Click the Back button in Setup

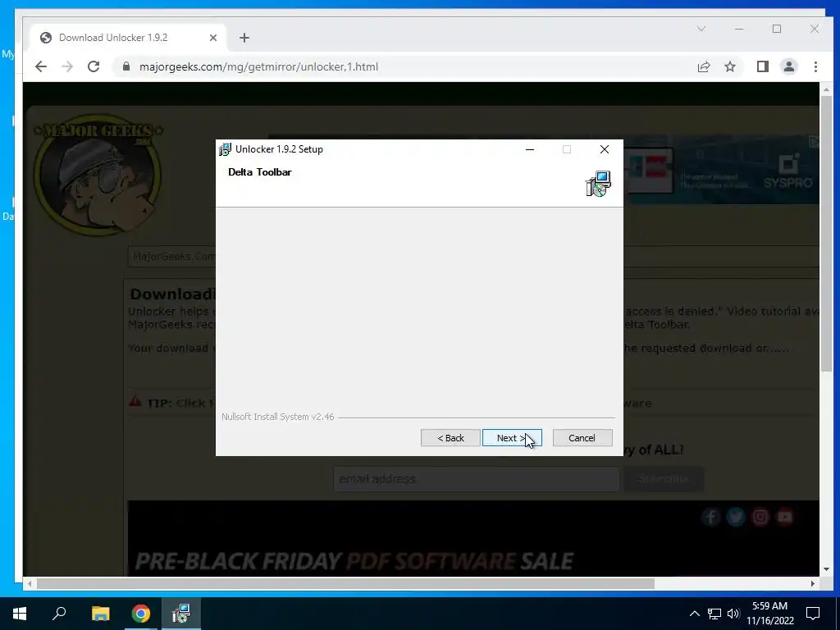(450, 438)
